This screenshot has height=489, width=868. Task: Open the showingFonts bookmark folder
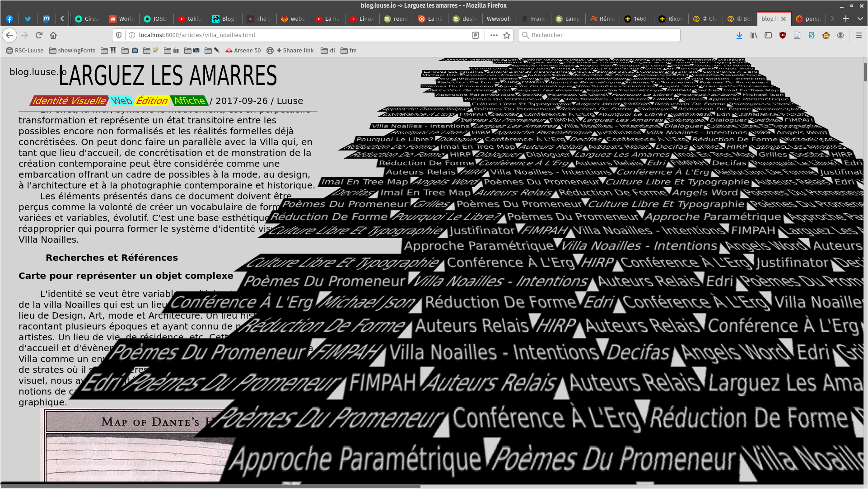coord(72,51)
